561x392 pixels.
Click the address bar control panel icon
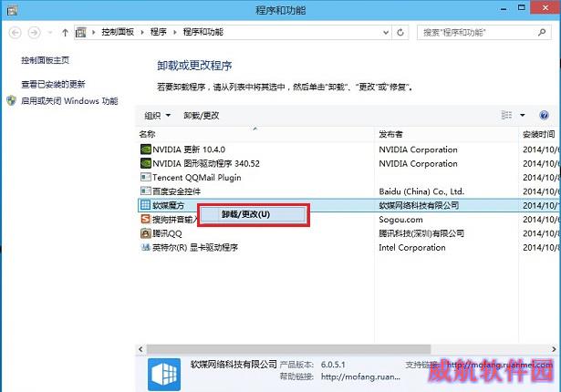point(81,32)
